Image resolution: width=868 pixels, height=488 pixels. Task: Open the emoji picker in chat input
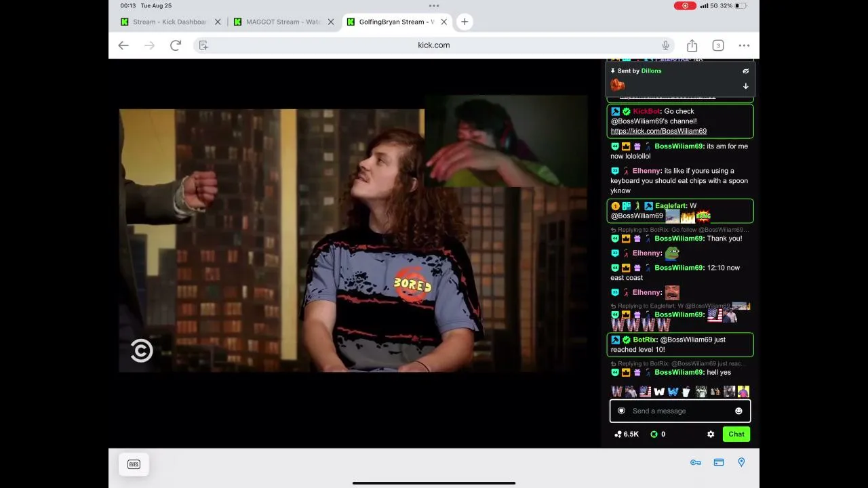pos(738,411)
